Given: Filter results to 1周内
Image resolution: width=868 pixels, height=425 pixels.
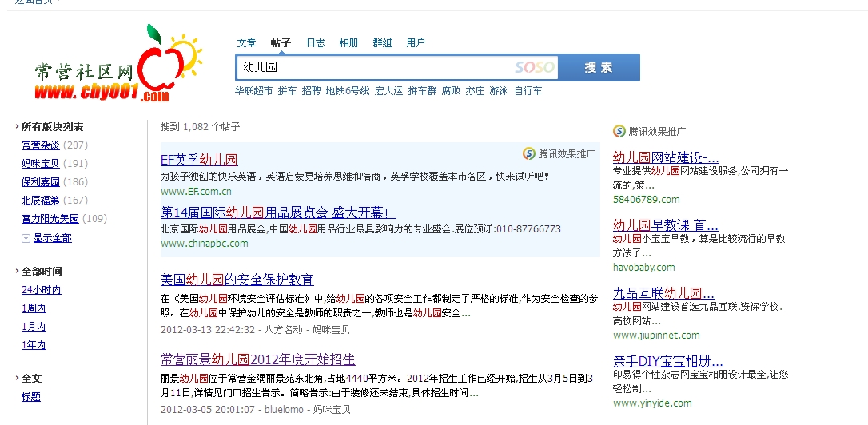Looking at the screenshot, I should click(34, 308).
